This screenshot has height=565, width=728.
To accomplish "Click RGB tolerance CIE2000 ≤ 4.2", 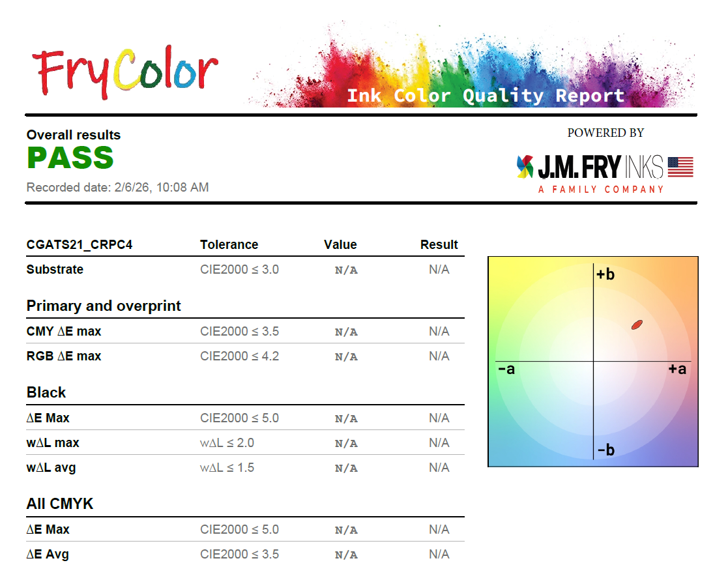I will click(239, 356).
